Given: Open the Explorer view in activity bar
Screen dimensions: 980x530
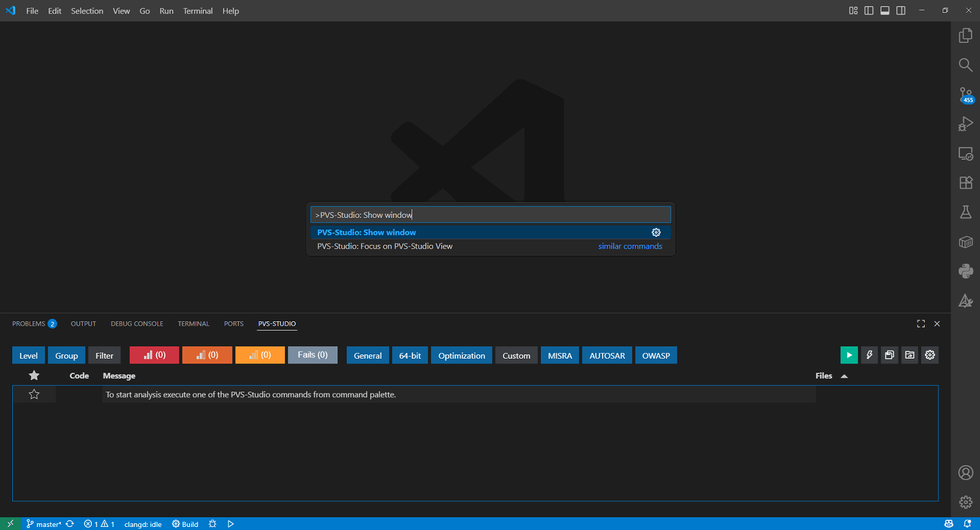Looking at the screenshot, I should 965,35.
